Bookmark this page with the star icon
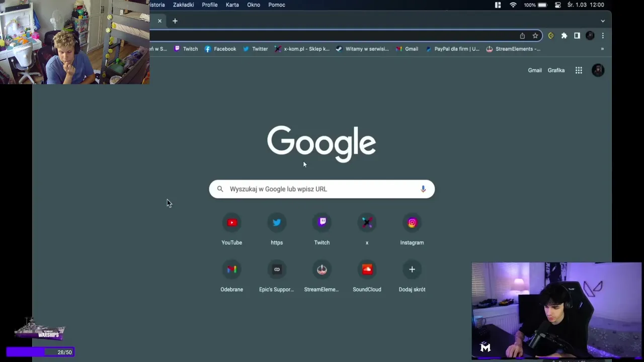The image size is (644, 362). [535, 36]
